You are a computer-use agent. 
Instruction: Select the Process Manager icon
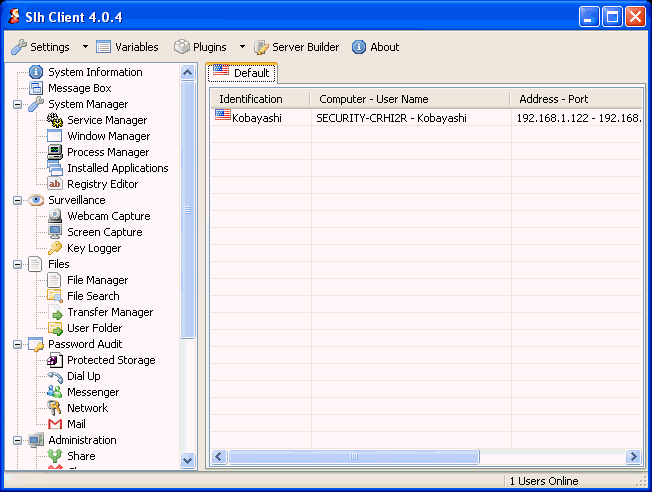[x=55, y=152]
